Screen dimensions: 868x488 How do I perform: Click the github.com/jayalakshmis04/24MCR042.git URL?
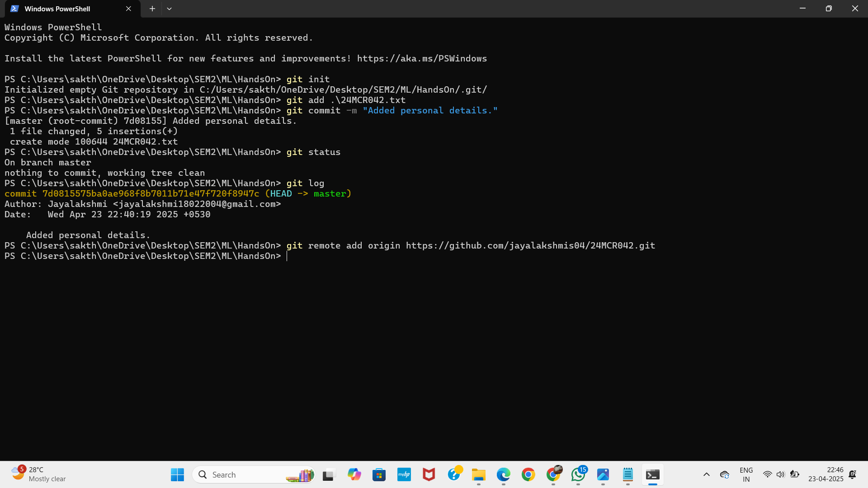click(x=530, y=245)
